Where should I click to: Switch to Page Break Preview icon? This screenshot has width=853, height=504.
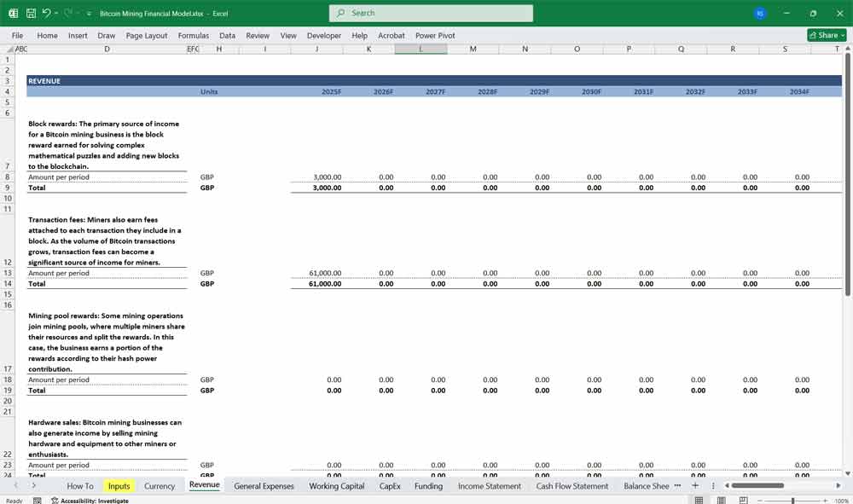coord(743,501)
